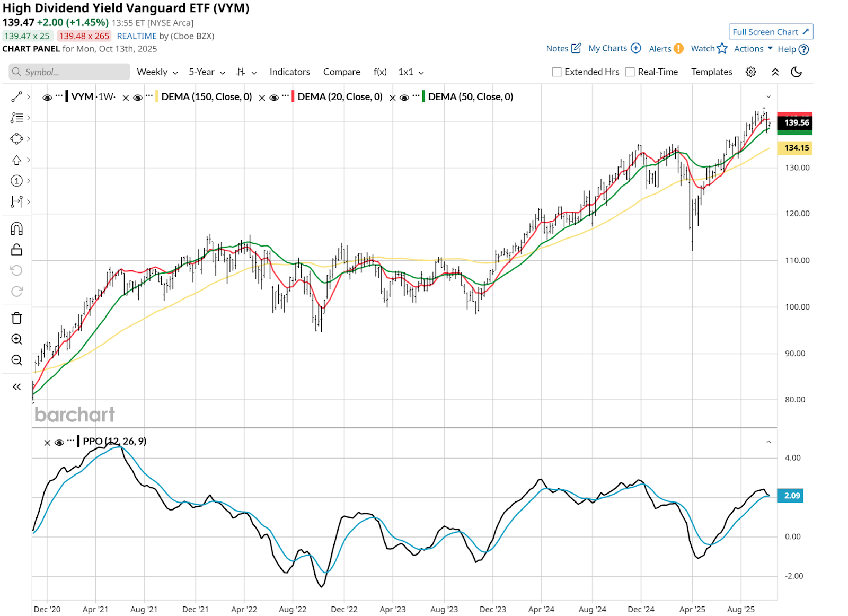Open Alerts warning icon
Image resolution: width=848 pixels, height=616 pixels.
(678, 48)
